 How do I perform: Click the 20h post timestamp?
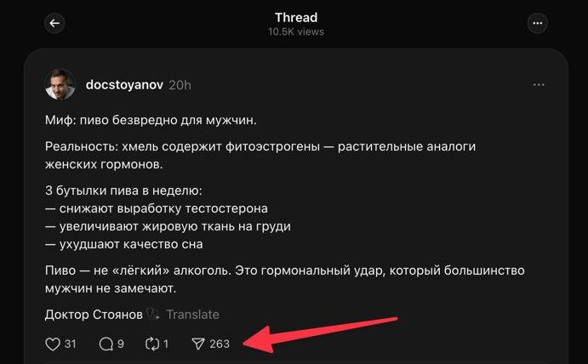pos(180,85)
